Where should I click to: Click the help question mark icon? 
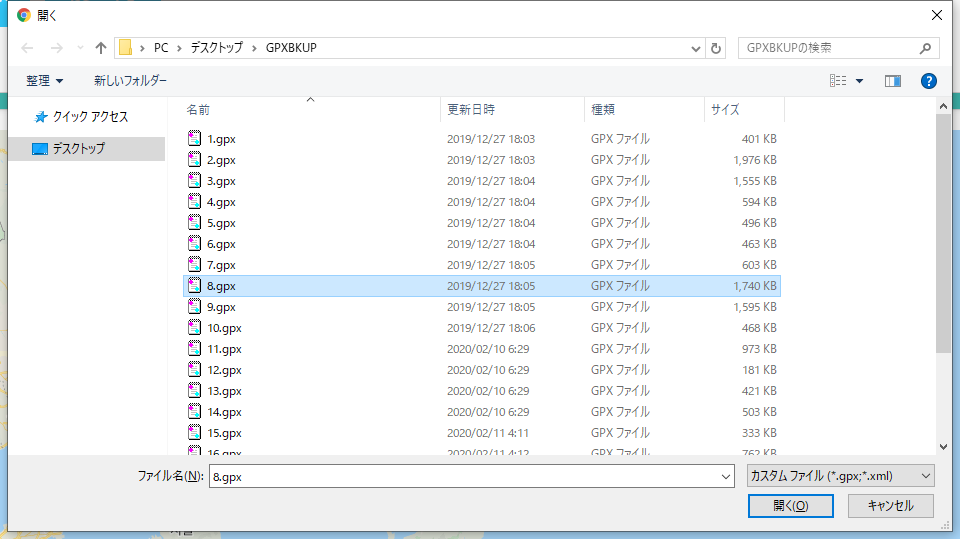(928, 81)
